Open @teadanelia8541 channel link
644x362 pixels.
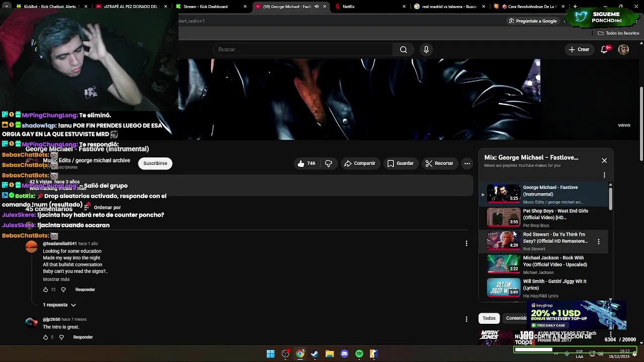coord(59,243)
